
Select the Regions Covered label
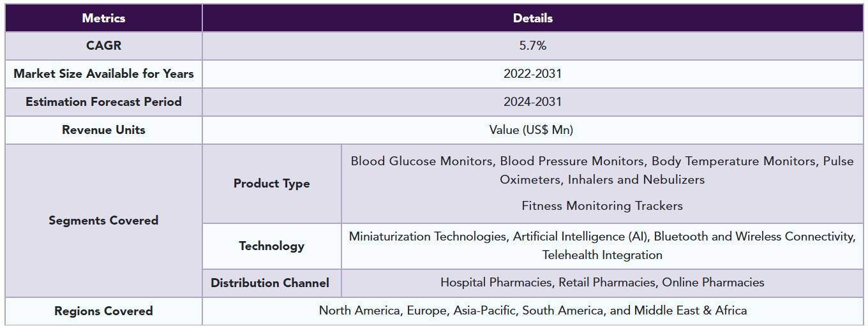[103, 311]
